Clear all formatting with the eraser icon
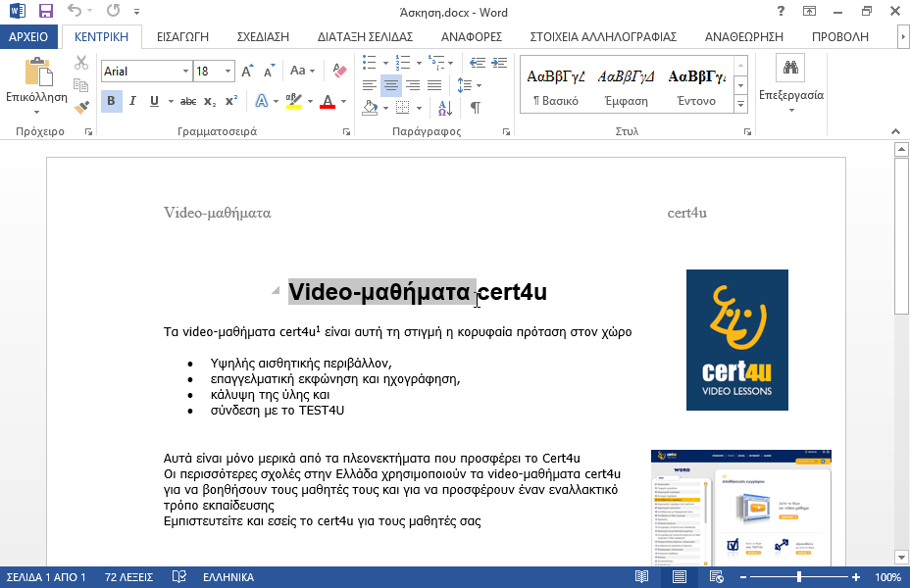The width and height of the screenshot is (910, 588). 339,71
